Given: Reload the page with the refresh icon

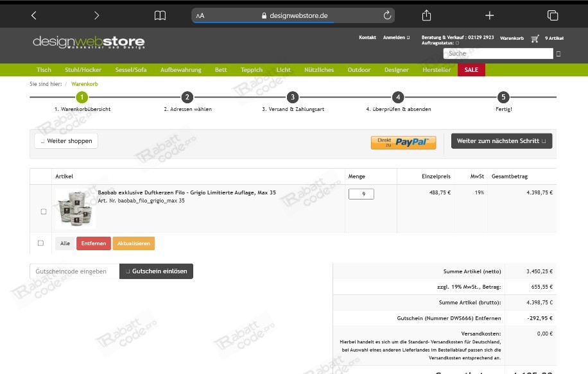Looking at the screenshot, I should (387, 15).
